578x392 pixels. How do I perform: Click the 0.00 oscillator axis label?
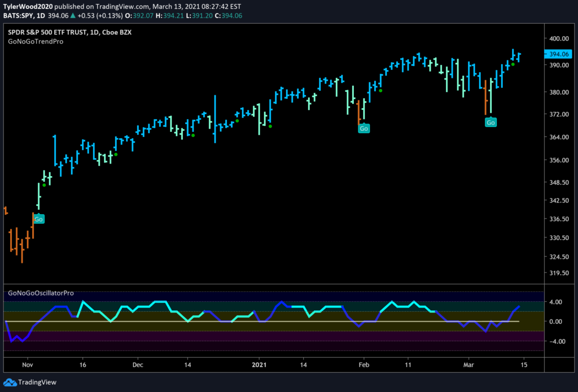pyautogui.click(x=556, y=321)
